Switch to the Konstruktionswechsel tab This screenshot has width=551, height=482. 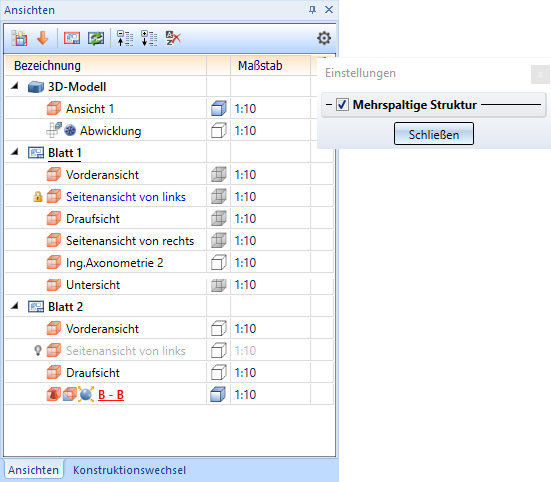[x=129, y=470]
